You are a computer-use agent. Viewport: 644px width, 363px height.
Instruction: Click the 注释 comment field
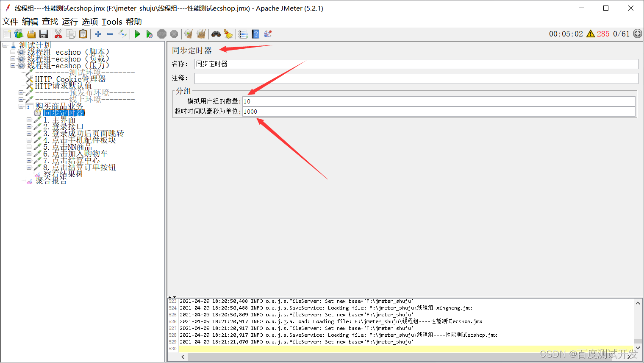click(x=416, y=78)
